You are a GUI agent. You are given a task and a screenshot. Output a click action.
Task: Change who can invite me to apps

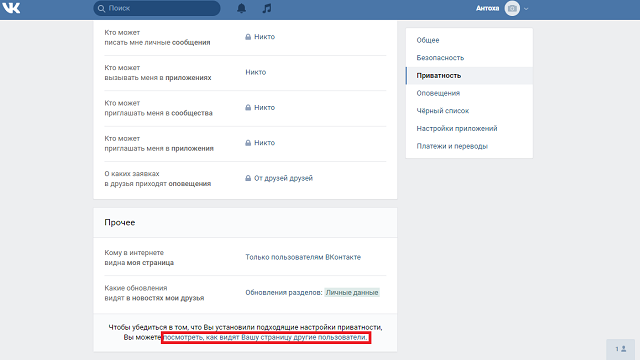[x=264, y=143]
